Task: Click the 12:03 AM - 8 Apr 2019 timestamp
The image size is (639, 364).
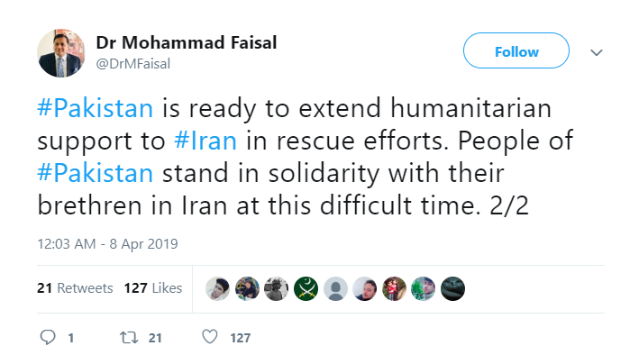Action: pos(107,244)
